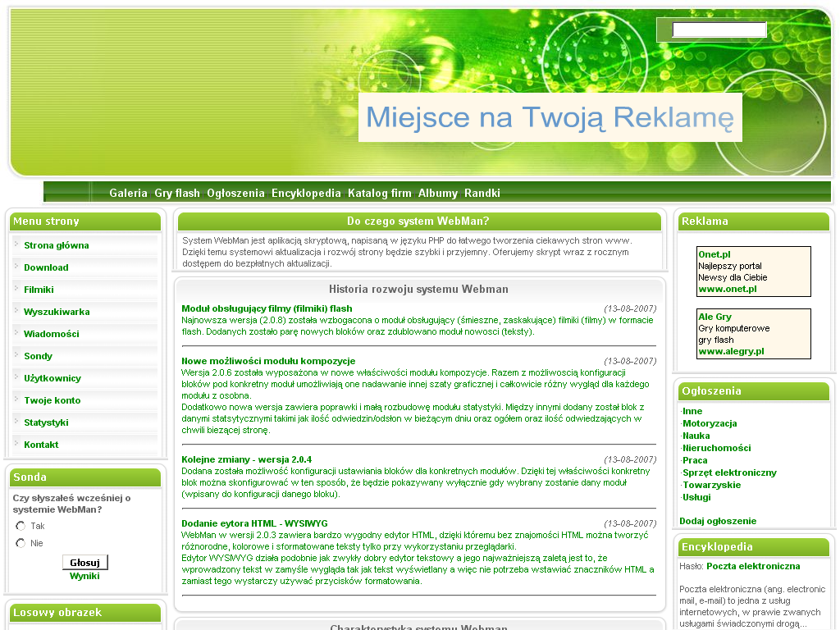Open Katalog firm from the top menu
This screenshot has height=630, width=840.
coord(379,194)
